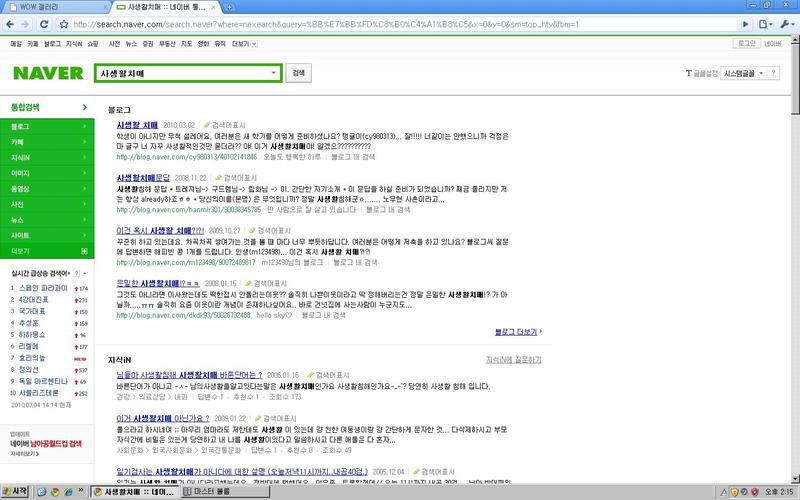
Task: Go back with the browser back arrow
Action: [x=10, y=24]
